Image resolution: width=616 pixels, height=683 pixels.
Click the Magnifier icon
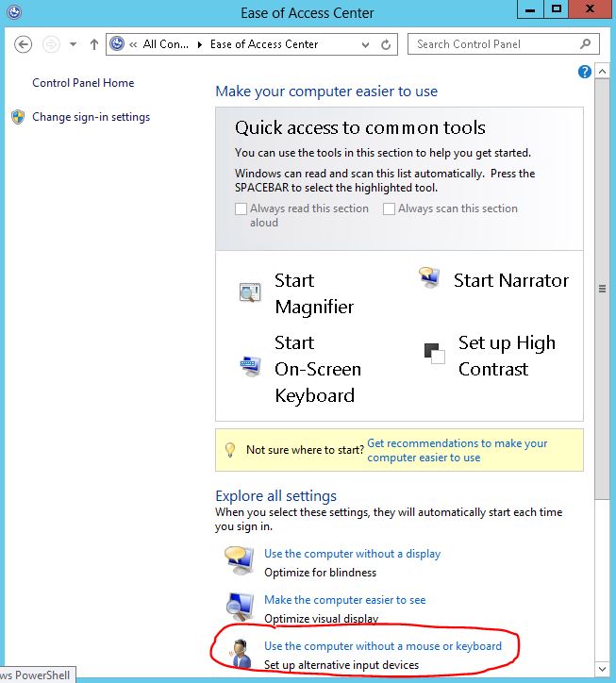point(250,292)
